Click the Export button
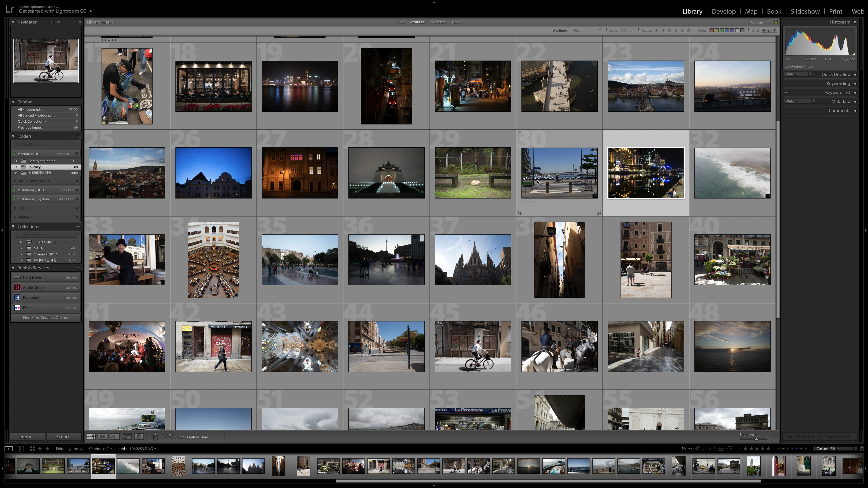This screenshot has height=488, width=868. pyautogui.click(x=64, y=437)
